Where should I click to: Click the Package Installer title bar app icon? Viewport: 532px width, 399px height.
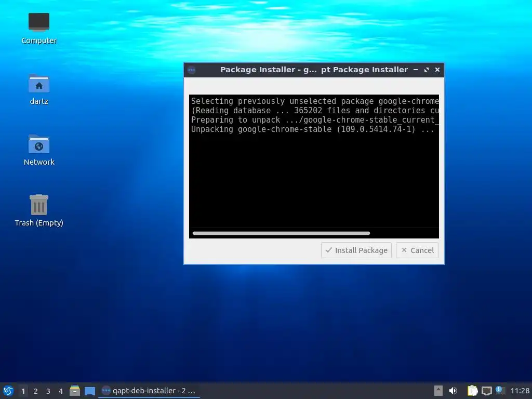coord(191,70)
